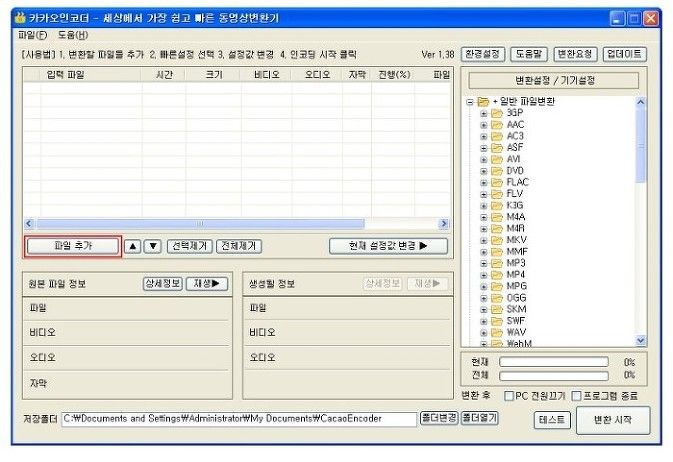Expand the ASF folder node

(484, 148)
